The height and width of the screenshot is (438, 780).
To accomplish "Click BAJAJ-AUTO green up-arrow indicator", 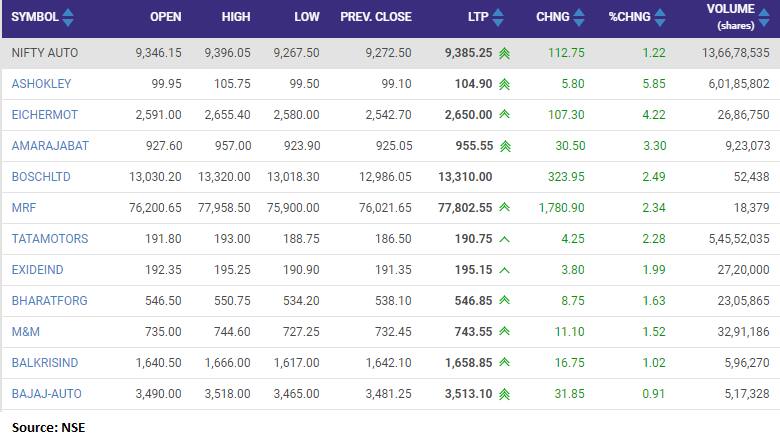I will point(504,394).
